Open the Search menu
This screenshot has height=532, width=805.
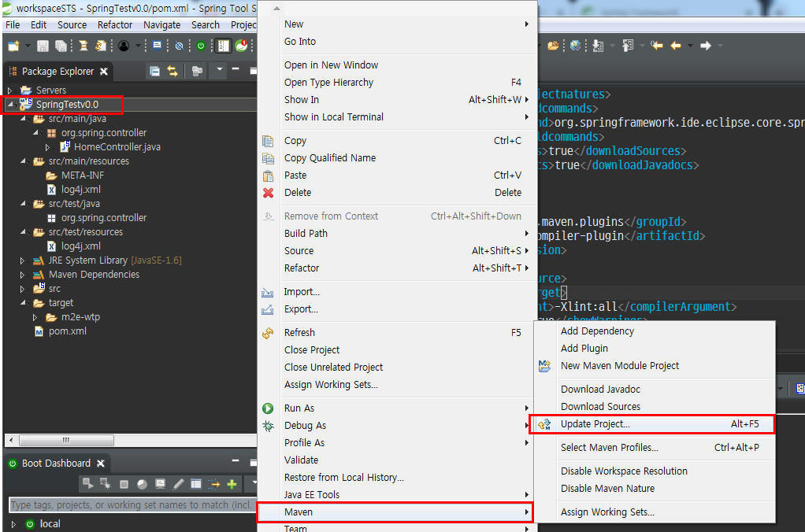pos(206,24)
